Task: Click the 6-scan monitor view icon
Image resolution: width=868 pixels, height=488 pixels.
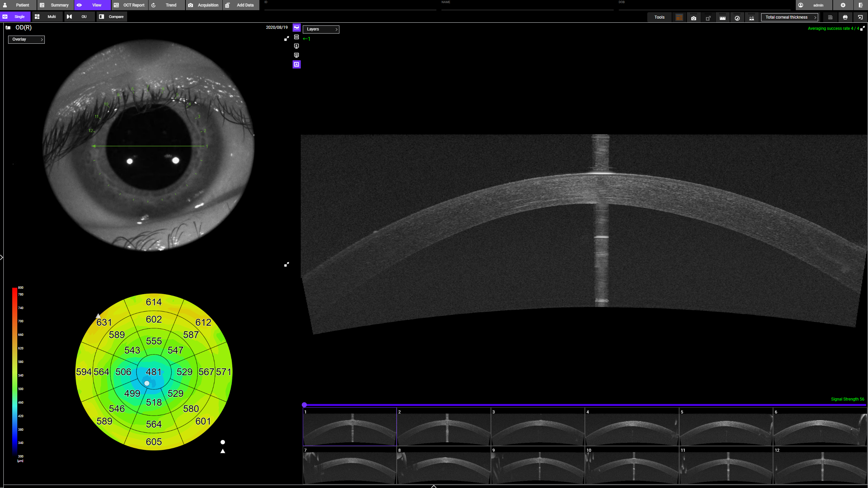Action: point(296,46)
